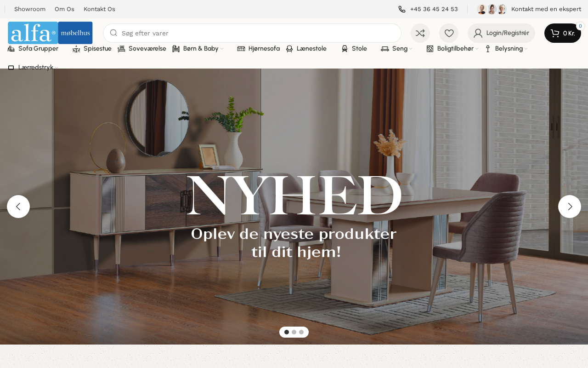Go to previous slide with left arrow
Image resolution: width=588 pixels, height=368 pixels.
(18, 207)
